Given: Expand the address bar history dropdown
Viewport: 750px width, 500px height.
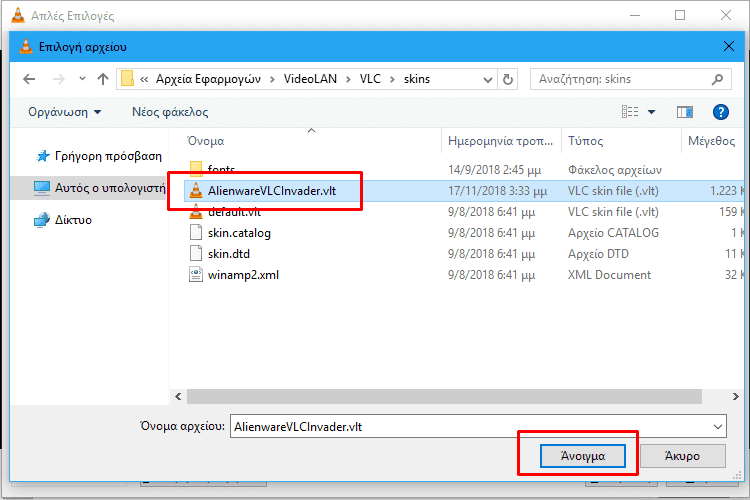Looking at the screenshot, I should [487, 79].
